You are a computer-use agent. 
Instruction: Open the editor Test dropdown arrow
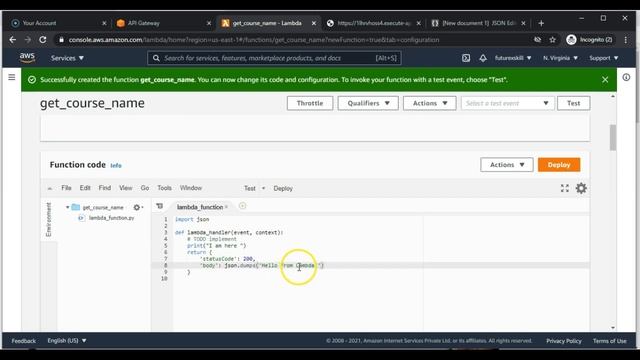point(263,188)
